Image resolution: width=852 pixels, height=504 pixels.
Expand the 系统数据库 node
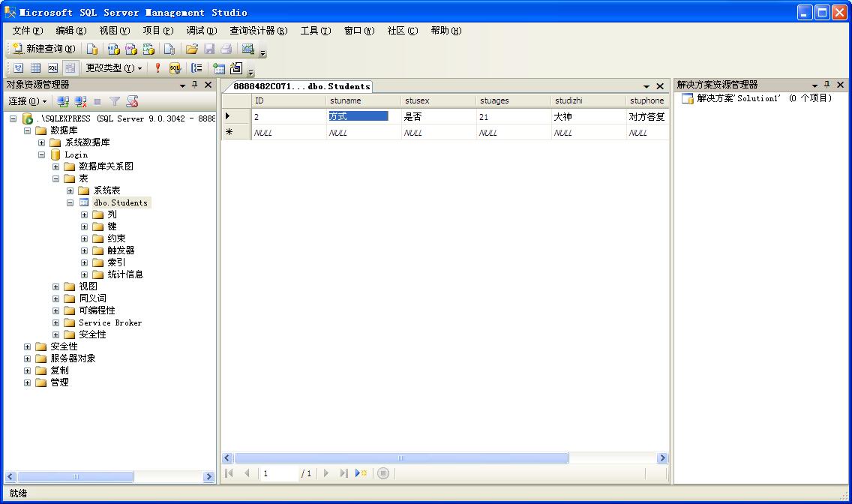click(x=41, y=142)
